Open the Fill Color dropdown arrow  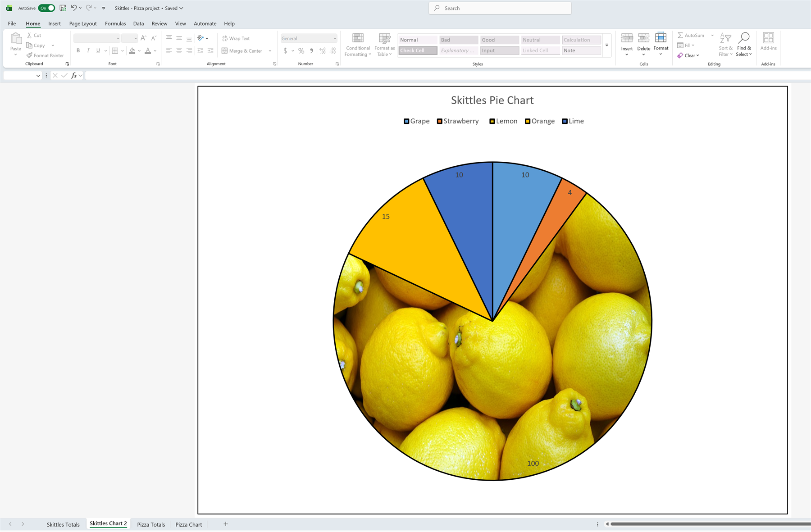139,50
